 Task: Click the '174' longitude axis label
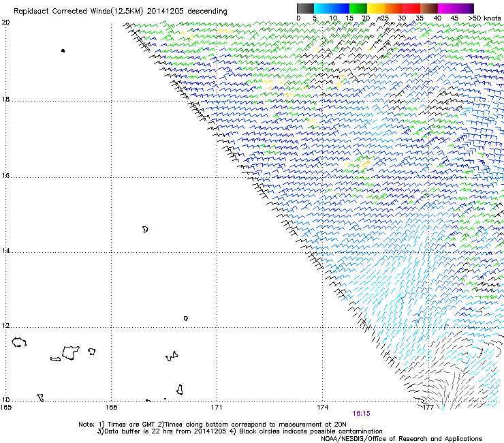322,408
